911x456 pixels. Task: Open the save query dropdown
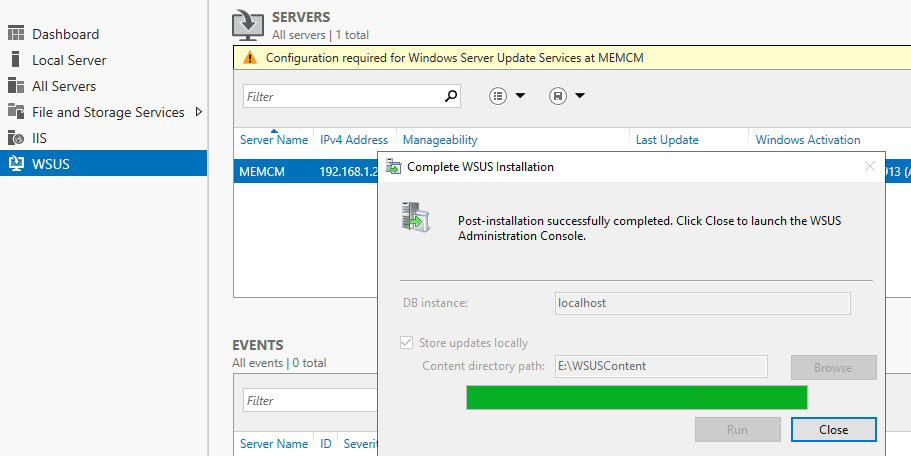pyautogui.click(x=567, y=96)
